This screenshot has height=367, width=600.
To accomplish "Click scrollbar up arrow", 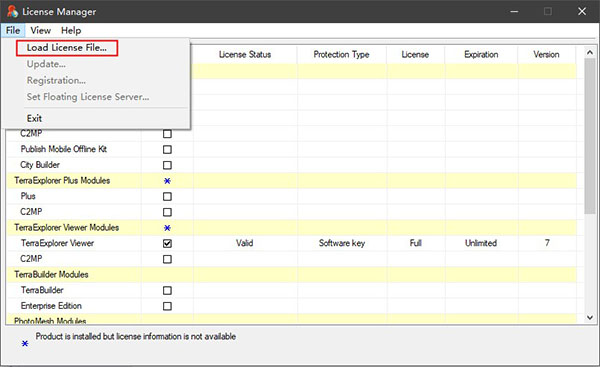I will pos(590,53).
